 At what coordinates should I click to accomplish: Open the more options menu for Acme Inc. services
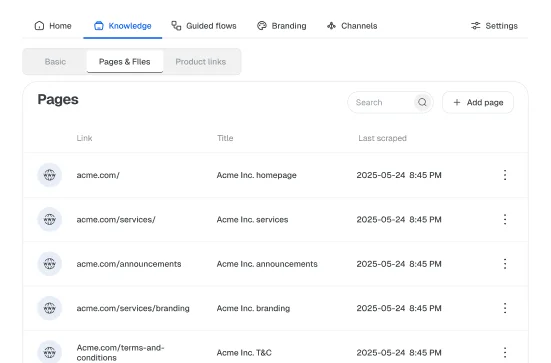point(505,219)
